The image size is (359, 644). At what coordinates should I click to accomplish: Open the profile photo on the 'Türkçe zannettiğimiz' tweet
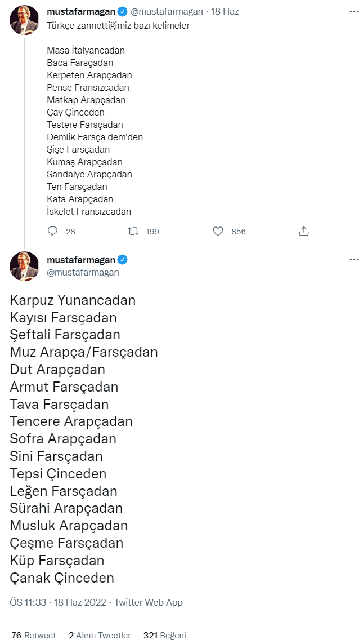(x=24, y=20)
